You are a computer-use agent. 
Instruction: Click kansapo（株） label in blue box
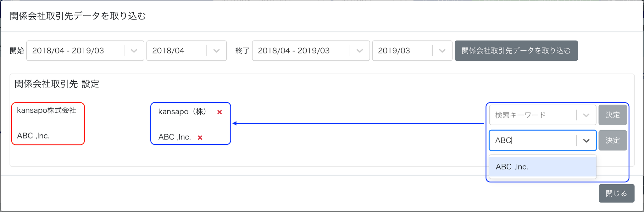(x=182, y=112)
